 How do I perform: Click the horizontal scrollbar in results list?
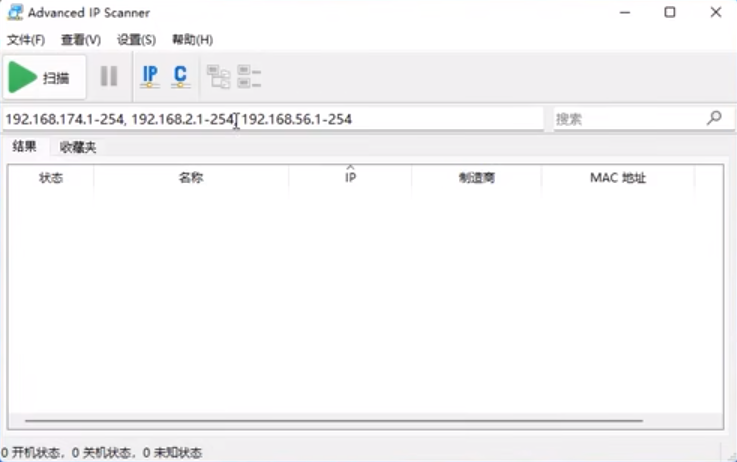point(334,421)
